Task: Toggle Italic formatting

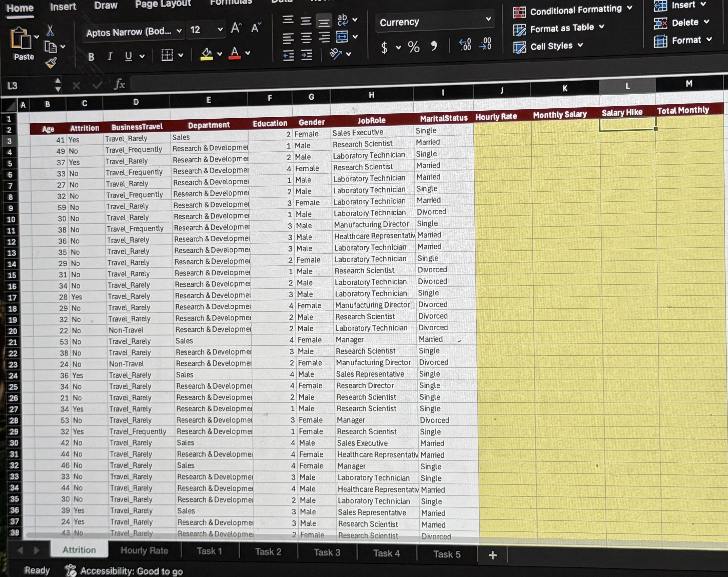Action: (x=110, y=56)
